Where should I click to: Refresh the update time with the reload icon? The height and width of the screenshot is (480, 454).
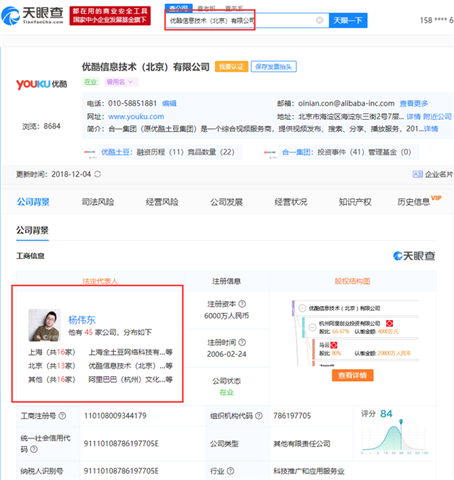point(98,174)
